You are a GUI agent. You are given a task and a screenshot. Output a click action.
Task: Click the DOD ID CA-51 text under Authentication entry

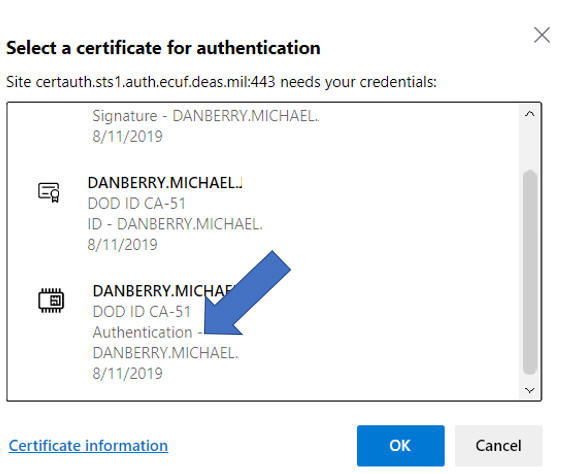(x=142, y=312)
